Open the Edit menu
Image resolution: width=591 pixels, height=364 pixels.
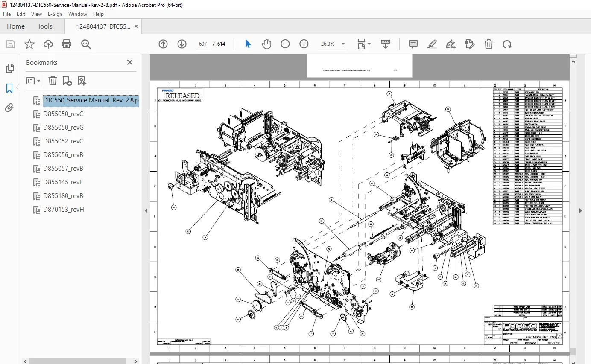[x=21, y=14]
